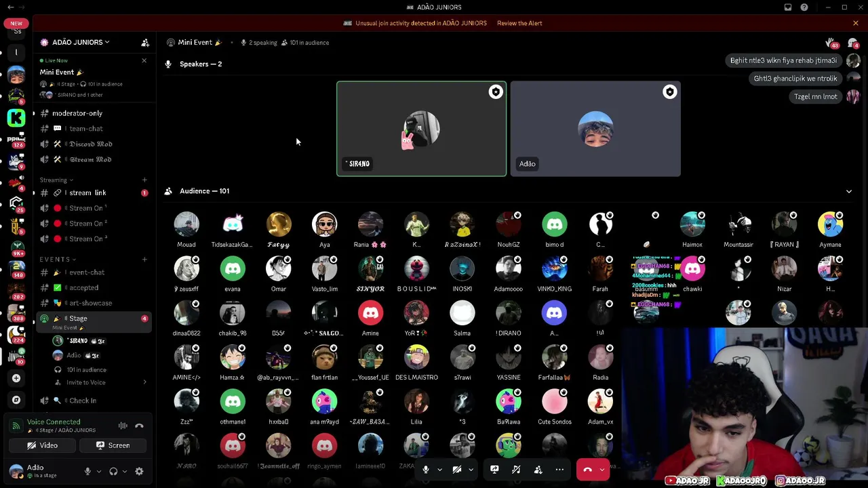
Task: Join the Discord Mod voice channel
Action: [x=92, y=144]
